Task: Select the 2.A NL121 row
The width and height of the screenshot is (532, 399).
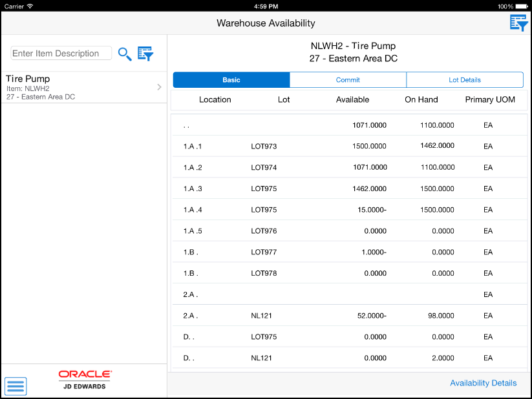Action: pos(350,316)
